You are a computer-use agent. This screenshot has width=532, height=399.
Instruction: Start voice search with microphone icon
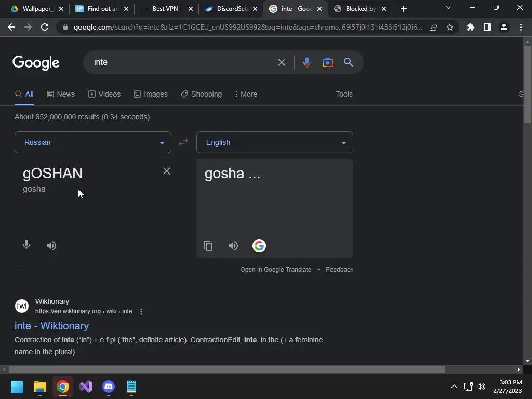307,62
